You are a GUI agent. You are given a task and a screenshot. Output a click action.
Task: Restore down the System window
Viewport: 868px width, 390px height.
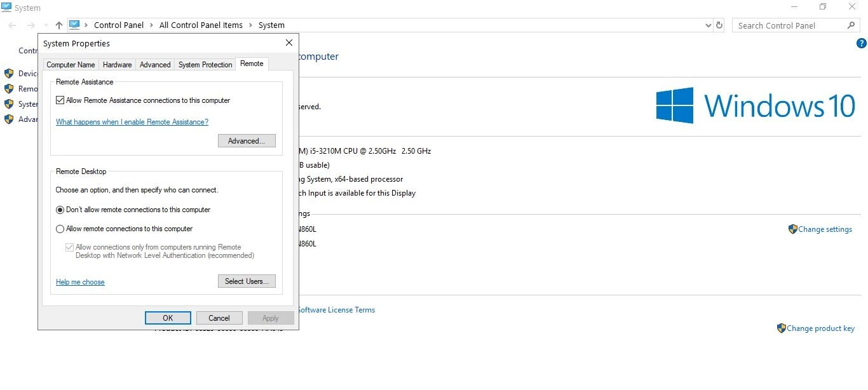(x=823, y=7)
